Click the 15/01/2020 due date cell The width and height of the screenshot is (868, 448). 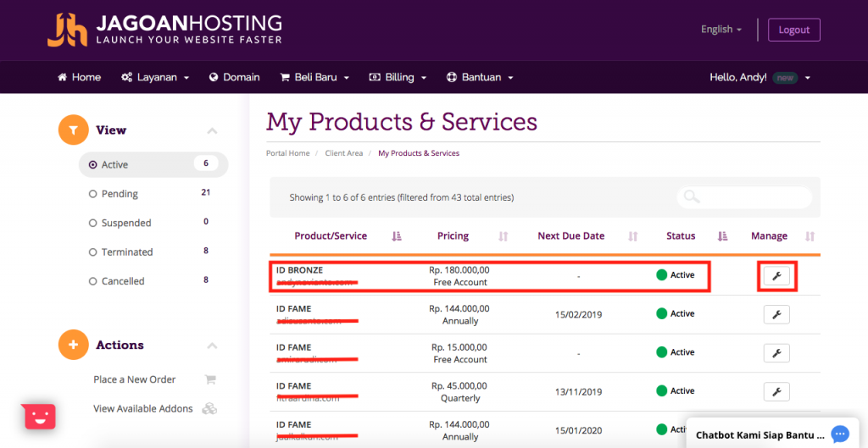pos(578,430)
